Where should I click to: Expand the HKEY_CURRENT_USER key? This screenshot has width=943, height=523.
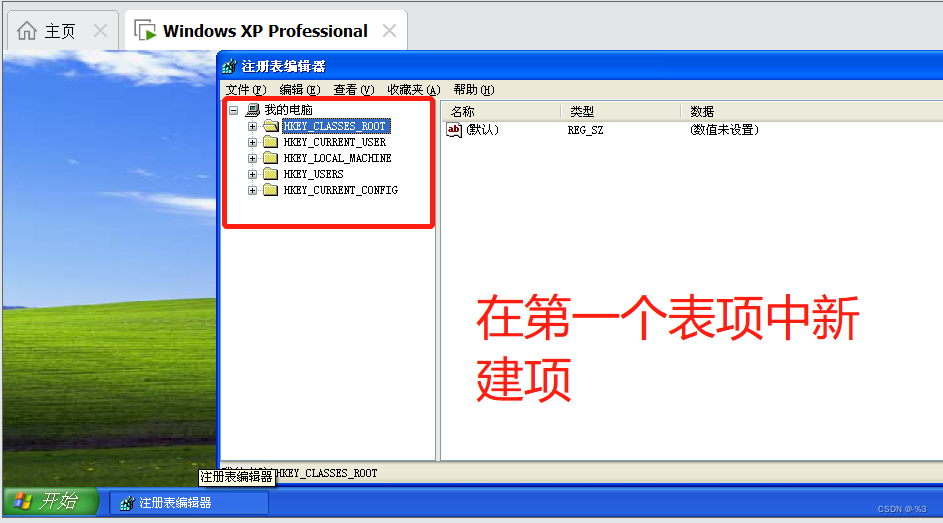click(253, 142)
